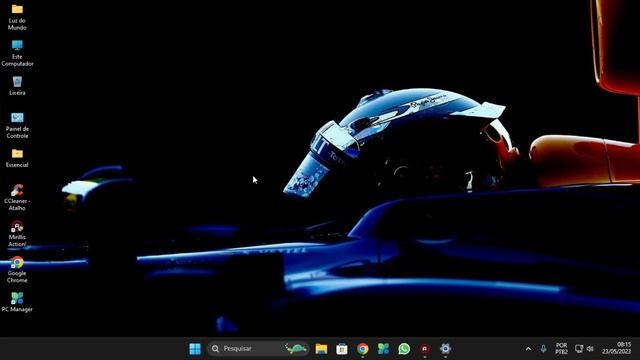Viewport: 640px width, 360px height.
Task: Open the Windows Start menu
Action: tap(195, 349)
